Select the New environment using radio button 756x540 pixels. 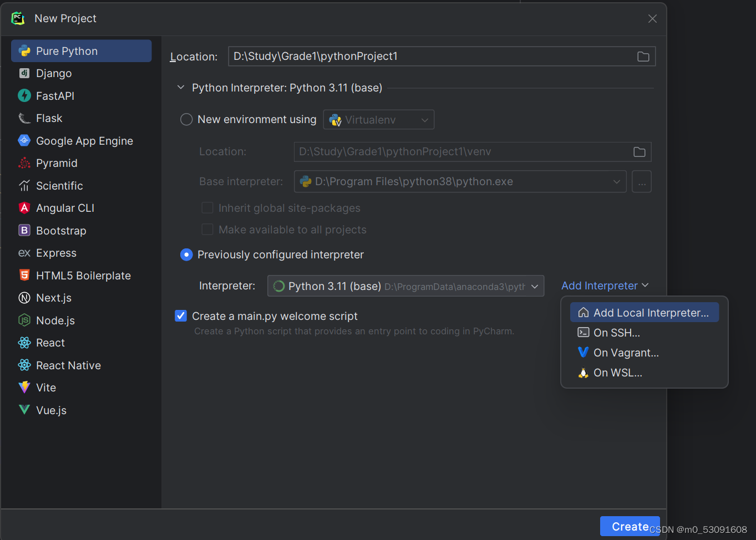coord(186,119)
